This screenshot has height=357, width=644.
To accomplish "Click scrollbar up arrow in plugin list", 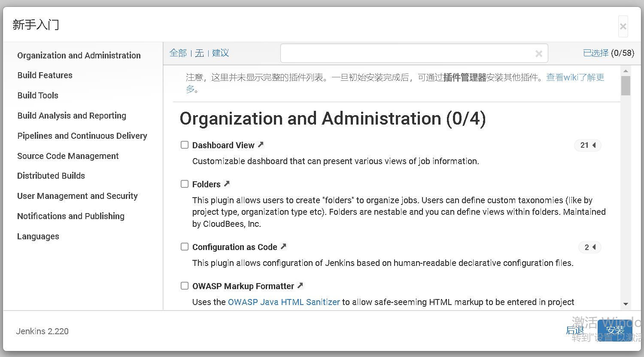I will pyautogui.click(x=626, y=71).
